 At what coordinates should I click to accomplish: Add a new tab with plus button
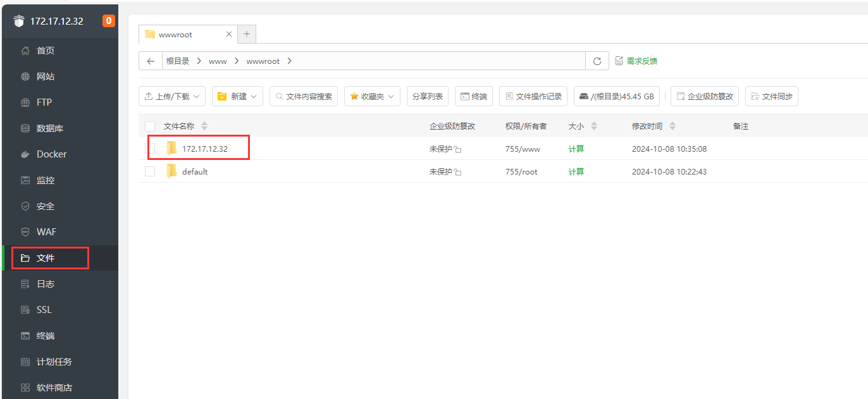point(247,34)
